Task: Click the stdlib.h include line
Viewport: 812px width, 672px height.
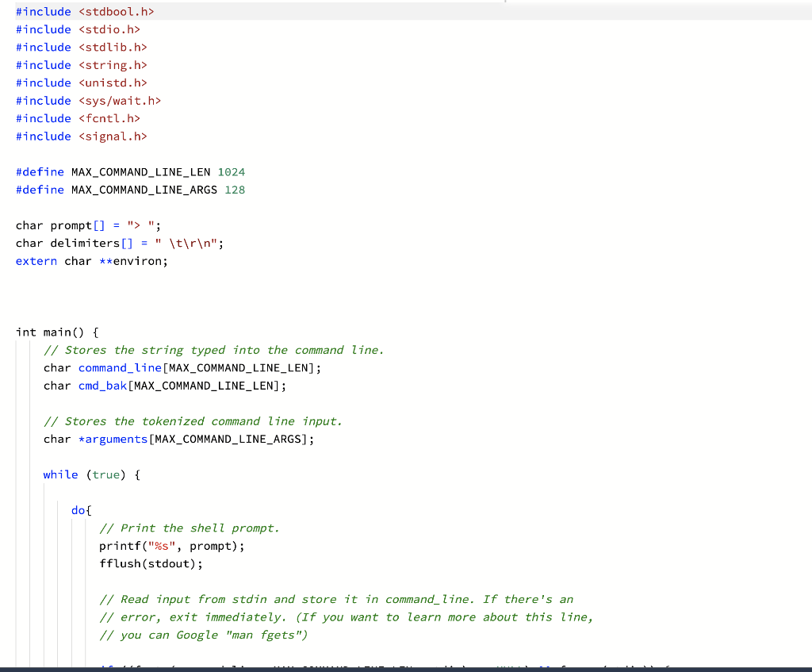Action: (x=81, y=47)
